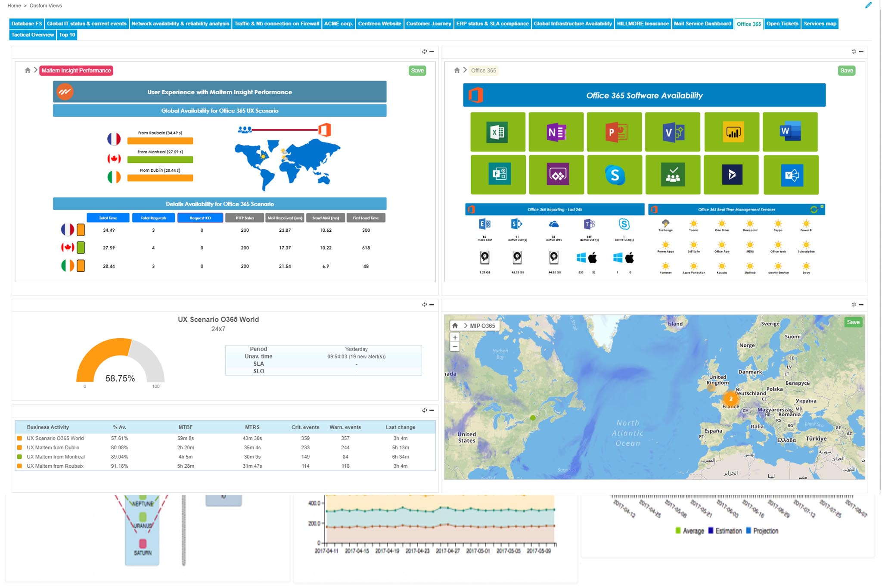Click the Total Time column header
The width and height of the screenshot is (882, 588).
coord(108,218)
